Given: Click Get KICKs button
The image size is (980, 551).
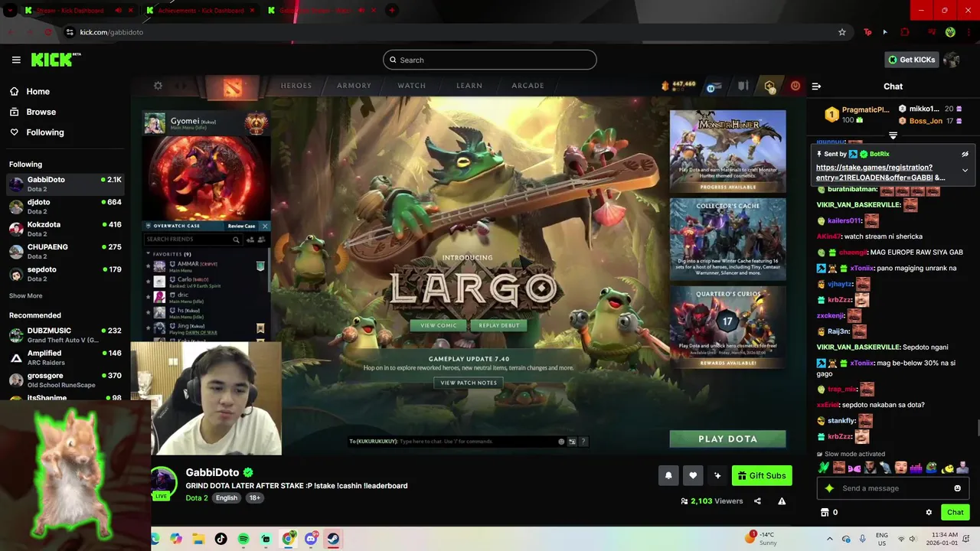Looking at the screenshot, I should pyautogui.click(x=911, y=60).
